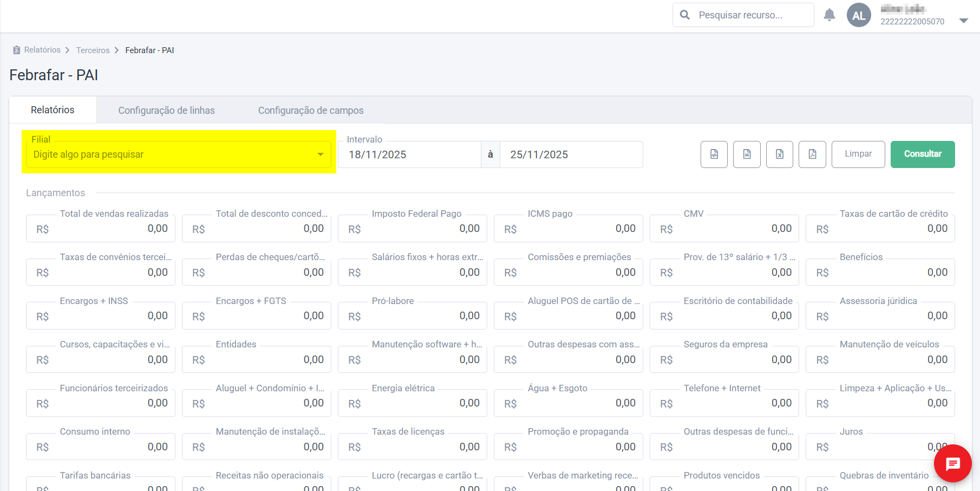This screenshot has width=980, height=491.
Task: Select the Assessoria jurídica field
Action: 880,316
